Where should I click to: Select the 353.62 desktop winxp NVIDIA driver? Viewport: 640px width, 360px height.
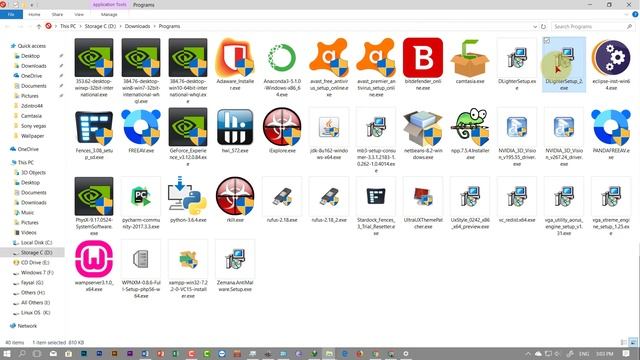[x=94, y=58]
